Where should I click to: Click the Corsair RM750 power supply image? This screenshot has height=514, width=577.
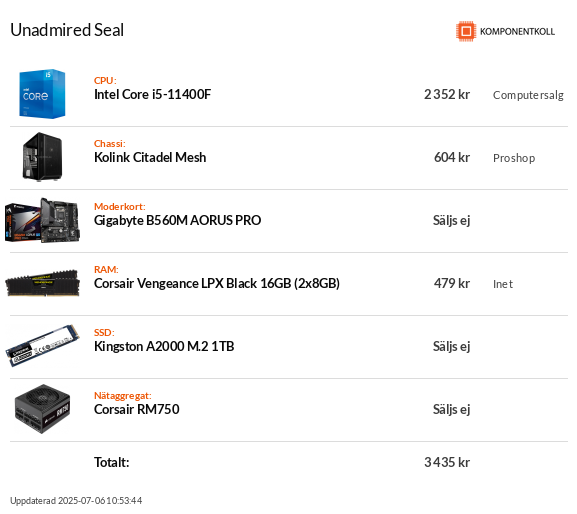42,409
